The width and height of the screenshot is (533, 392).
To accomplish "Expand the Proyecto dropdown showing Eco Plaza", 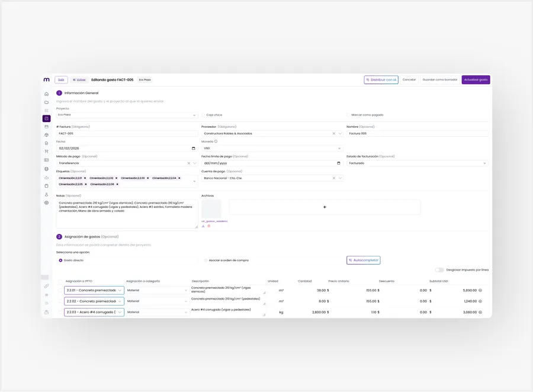I will coord(127,115).
